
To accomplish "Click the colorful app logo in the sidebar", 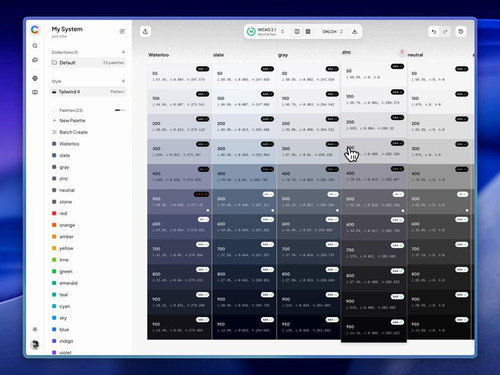I will pyautogui.click(x=35, y=30).
